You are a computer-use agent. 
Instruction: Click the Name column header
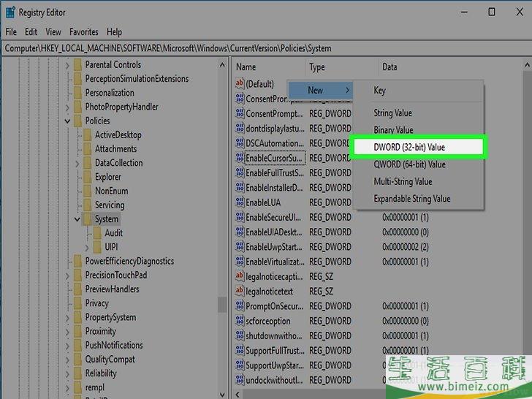coord(267,67)
